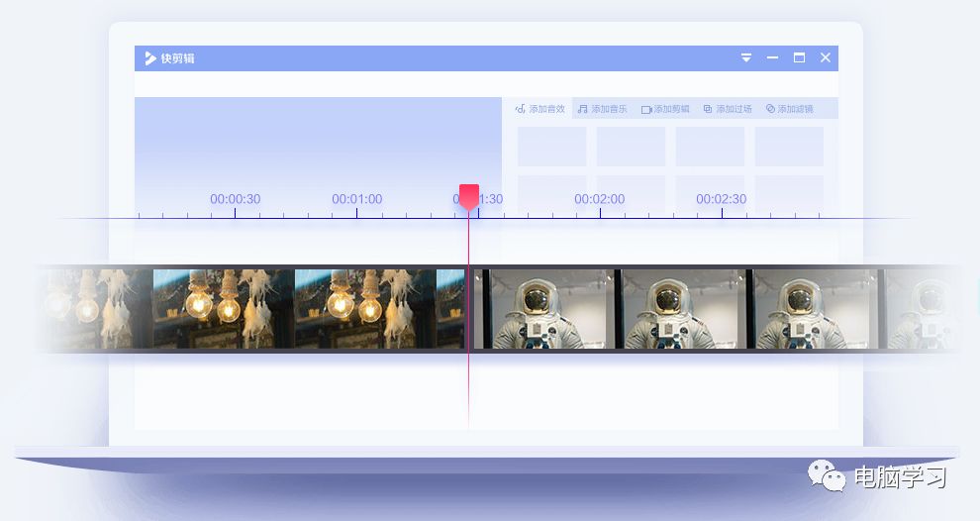Select the first full light bulb frame
The height and width of the screenshot is (521, 980).
(x=222, y=309)
